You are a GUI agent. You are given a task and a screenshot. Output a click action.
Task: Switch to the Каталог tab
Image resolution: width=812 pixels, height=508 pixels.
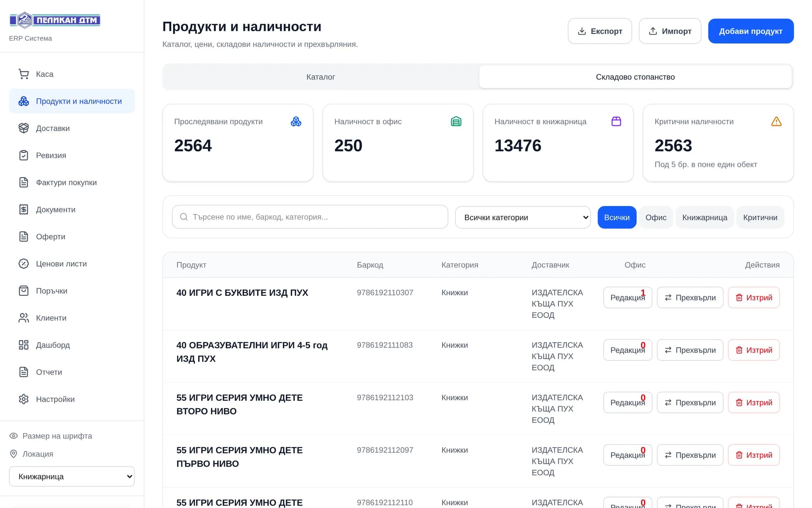(321, 77)
